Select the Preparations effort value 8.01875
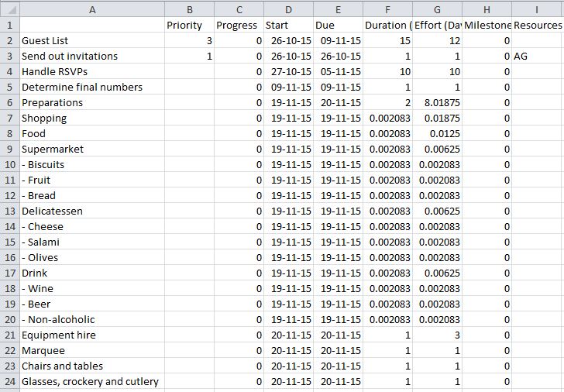Image resolution: width=564 pixels, height=392 pixels. pyautogui.click(x=438, y=102)
